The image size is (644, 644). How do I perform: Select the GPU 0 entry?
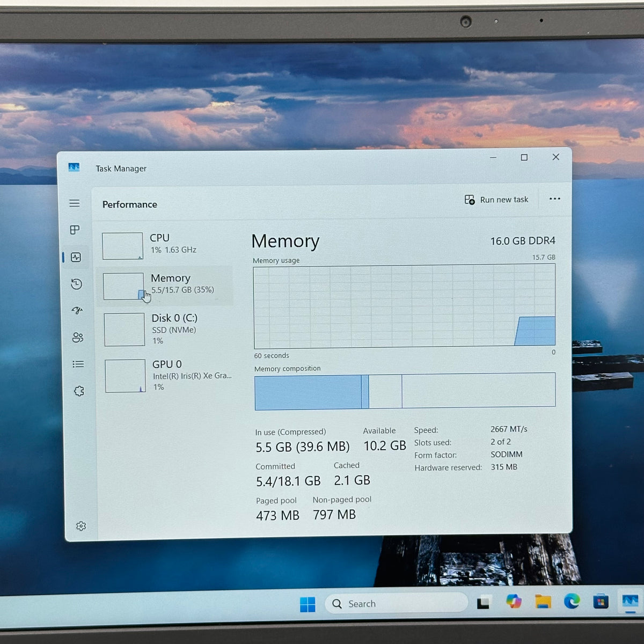pyautogui.click(x=167, y=375)
